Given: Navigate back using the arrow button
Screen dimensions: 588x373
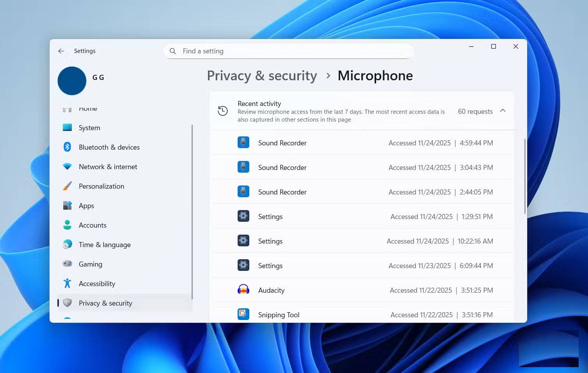Looking at the screenshot, I should [x=61, y=51].
